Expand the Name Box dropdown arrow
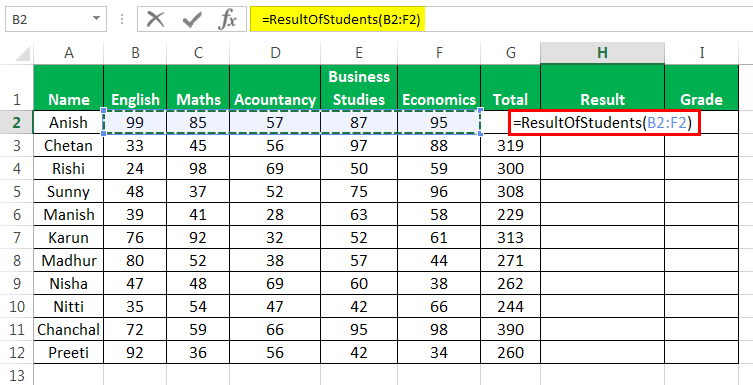This screenshot has height=385, width=753. pos(97,19)
